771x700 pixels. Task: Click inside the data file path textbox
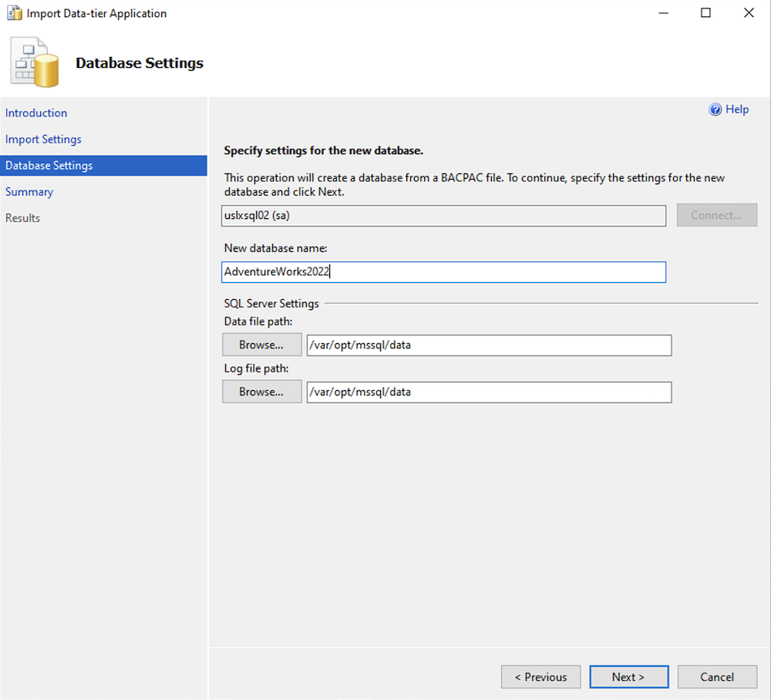tap(489, 345)
